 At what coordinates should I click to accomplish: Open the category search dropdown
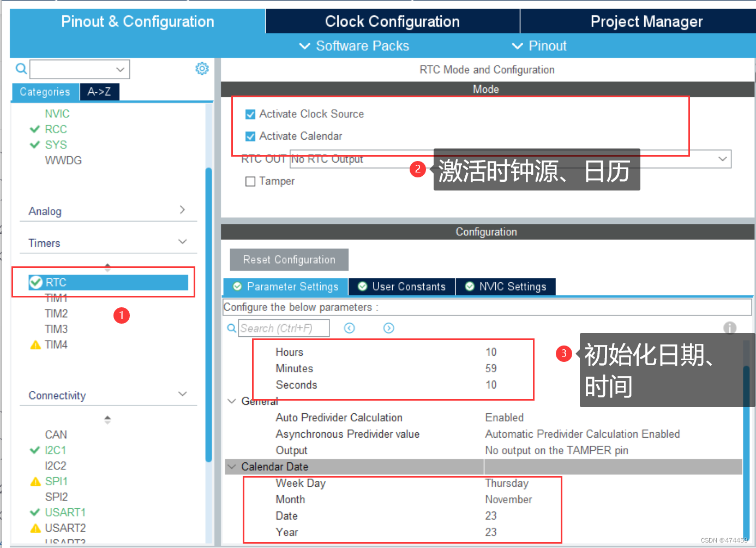click(121, 69)
